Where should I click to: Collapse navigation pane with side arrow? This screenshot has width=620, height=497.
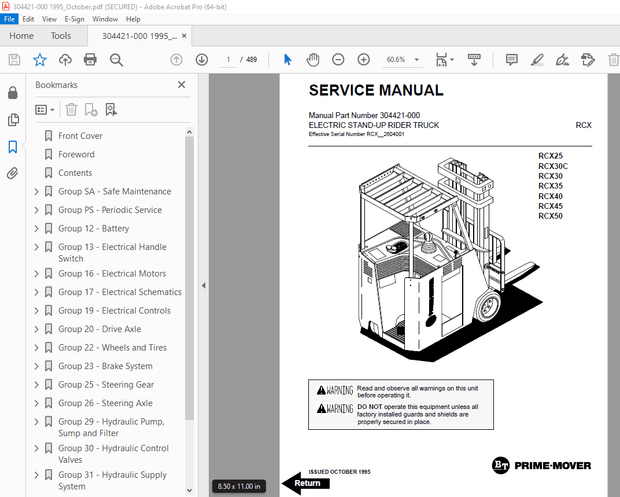204,285
